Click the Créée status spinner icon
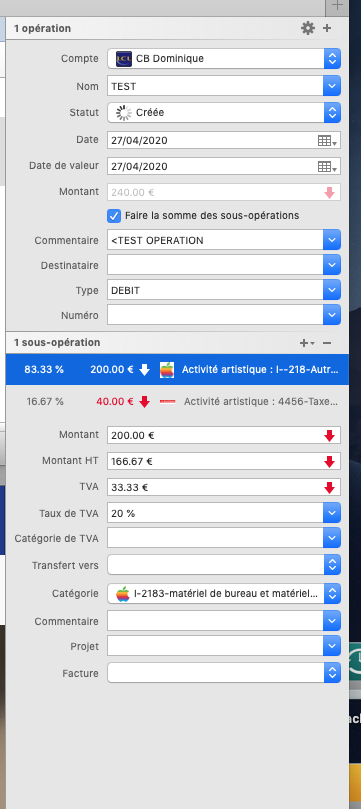The width and height of the screenshot is (361, 809). (x=123, y=112)
